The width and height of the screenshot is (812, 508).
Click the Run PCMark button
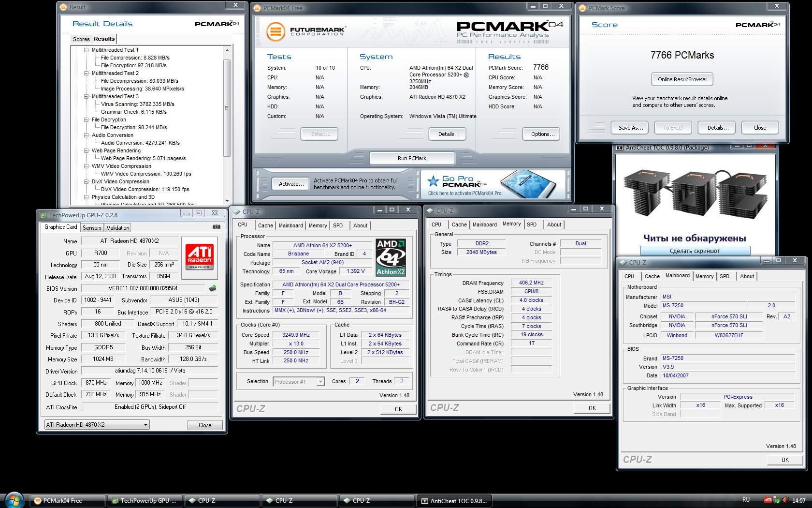[412, 158]
